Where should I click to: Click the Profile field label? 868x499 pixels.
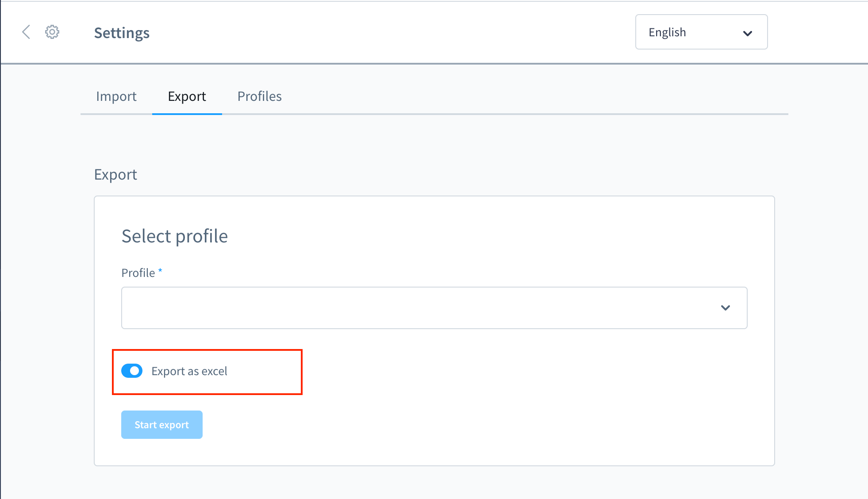(138, 273)
